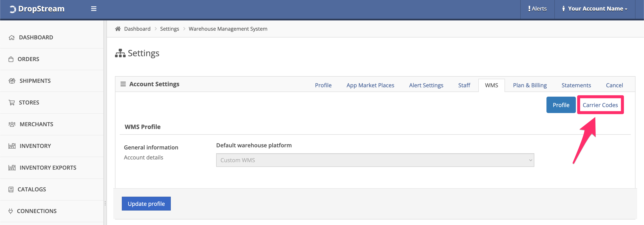Image resolution: width=644 pixels, height=225 pixels.
Task: Open Your Account Name dropdown
Action: (595, 9)
